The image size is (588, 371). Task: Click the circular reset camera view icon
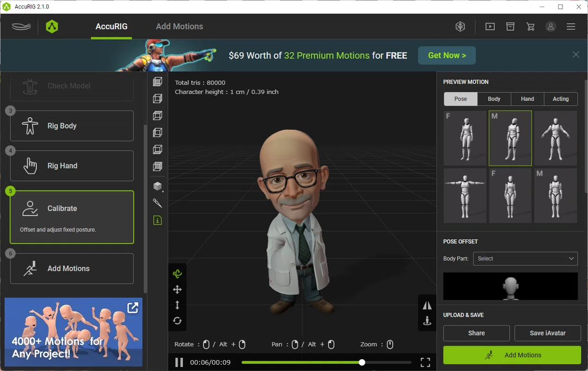[x=177, y=321]
